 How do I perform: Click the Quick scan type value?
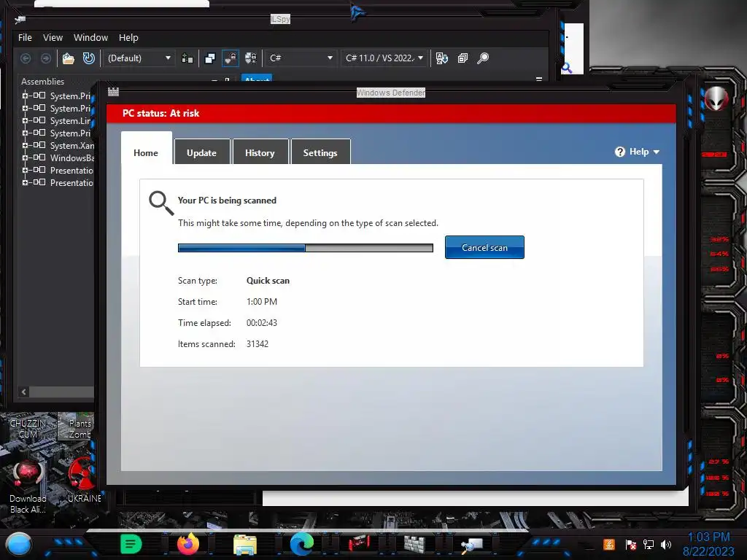click(268, 281)
